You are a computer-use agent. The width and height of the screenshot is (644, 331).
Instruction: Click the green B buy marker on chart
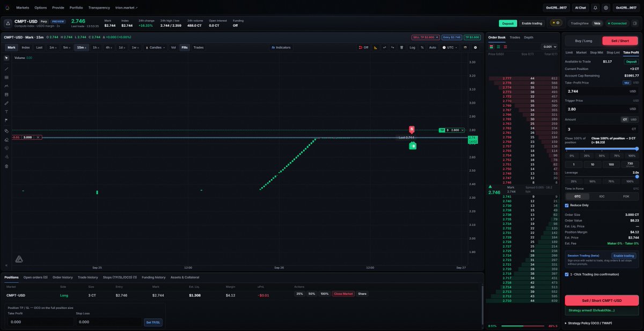(x=412, y=145)
